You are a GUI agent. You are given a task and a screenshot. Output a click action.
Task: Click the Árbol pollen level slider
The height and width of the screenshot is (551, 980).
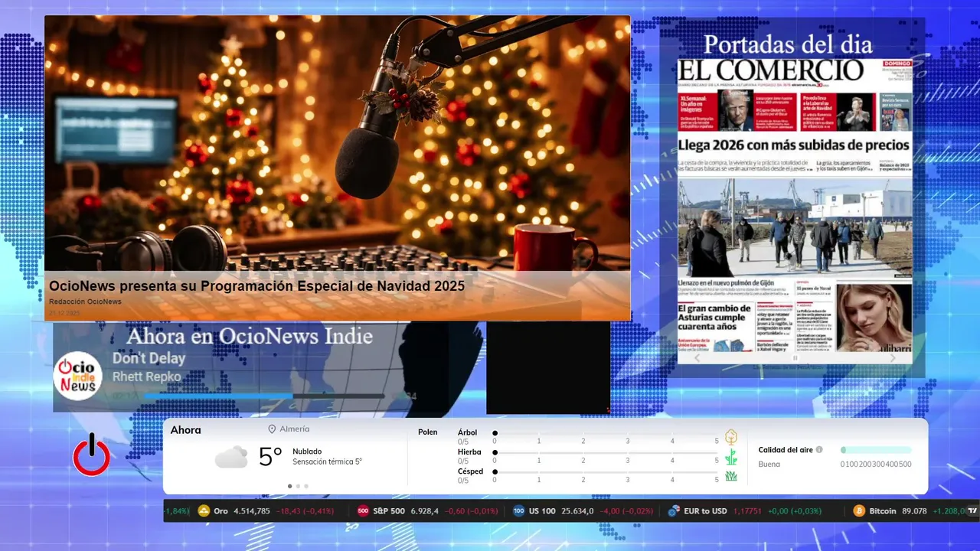(606, 433)
